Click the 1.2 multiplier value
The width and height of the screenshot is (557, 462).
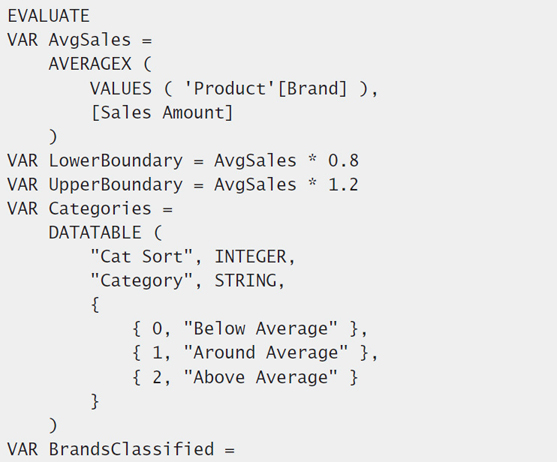click(x=343, y=185)
